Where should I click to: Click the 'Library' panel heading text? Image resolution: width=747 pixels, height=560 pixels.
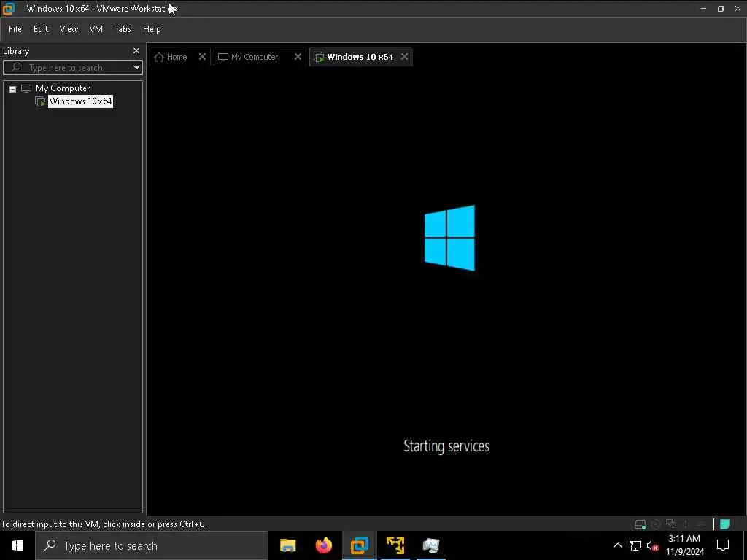click(x=16, y=51)
